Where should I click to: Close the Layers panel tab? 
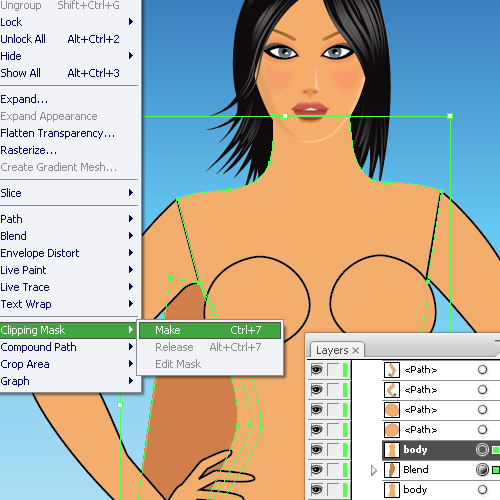pyautogui.click(x=356, y=350)
